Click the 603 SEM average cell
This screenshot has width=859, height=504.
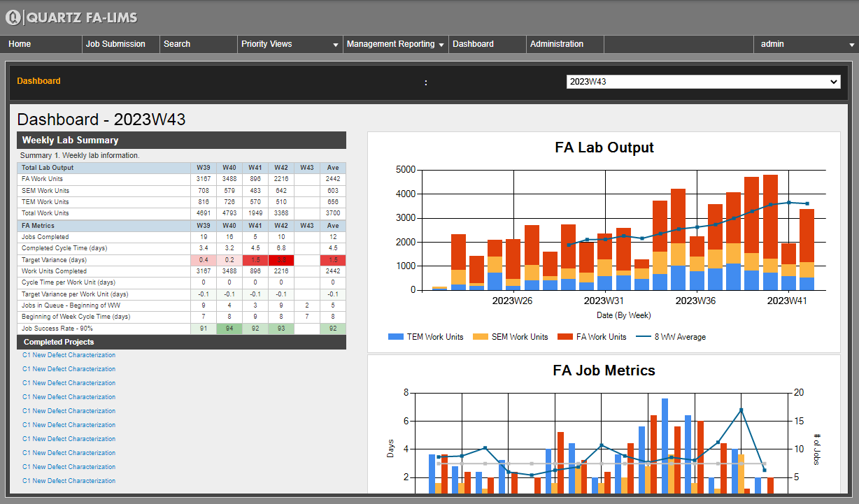pyautogui.click(x=333, y=190)
